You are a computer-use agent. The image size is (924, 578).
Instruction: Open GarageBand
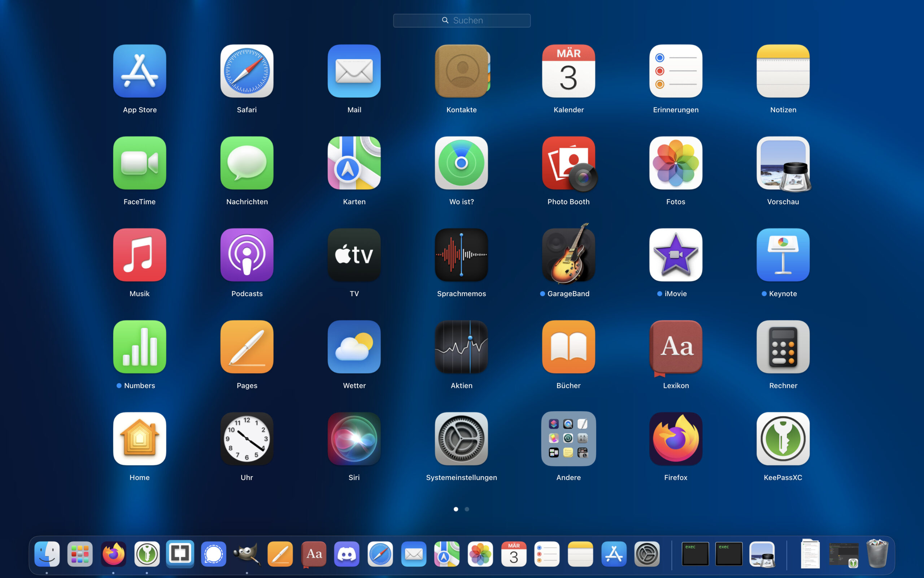[x=568, y=254]
